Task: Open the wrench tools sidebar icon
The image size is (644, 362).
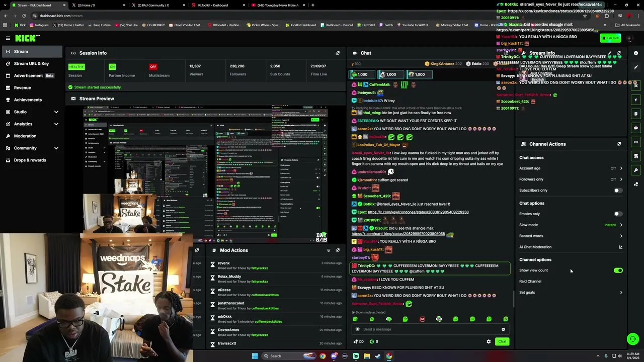Action: click(x=636, y=170)
